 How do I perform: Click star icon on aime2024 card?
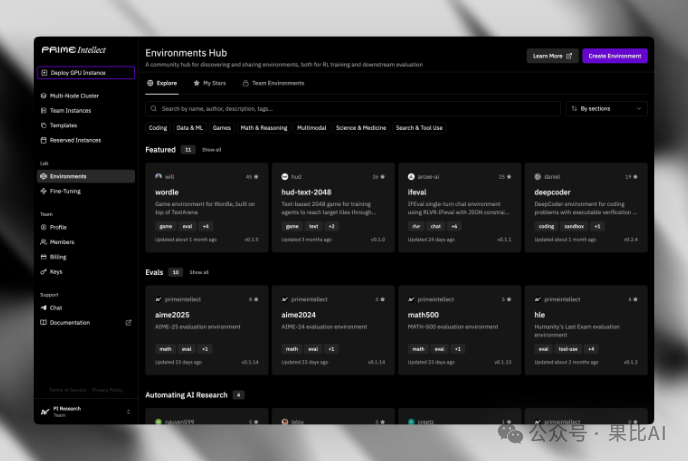[383, 300]
